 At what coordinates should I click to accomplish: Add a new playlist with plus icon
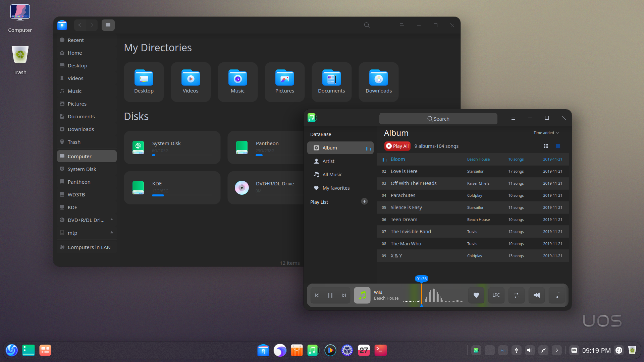(x=364, y=201)
